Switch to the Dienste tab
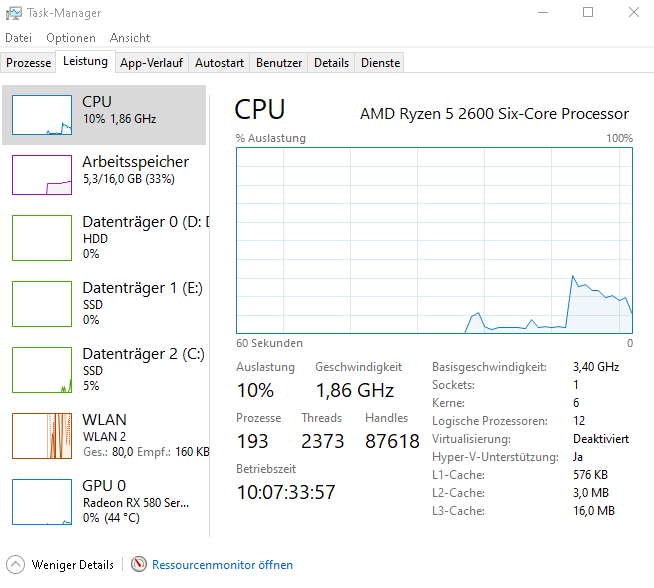654x588 pixels. (x=380, y=62)
